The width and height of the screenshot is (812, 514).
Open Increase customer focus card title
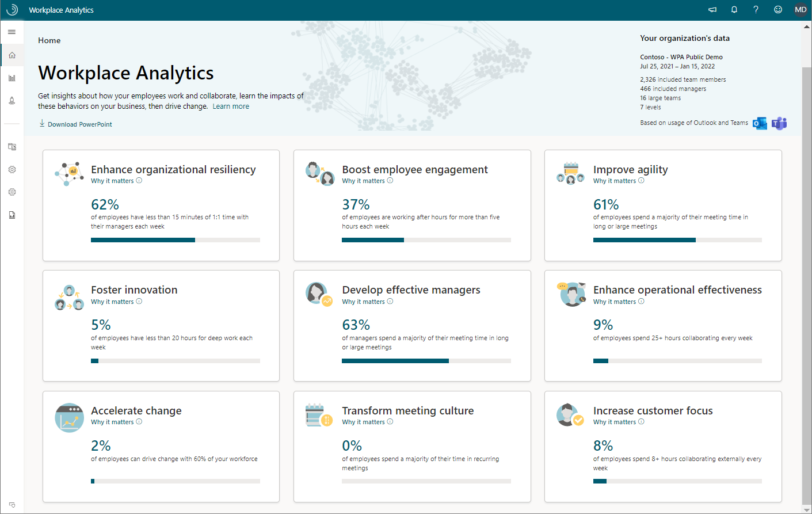(653, 410)
